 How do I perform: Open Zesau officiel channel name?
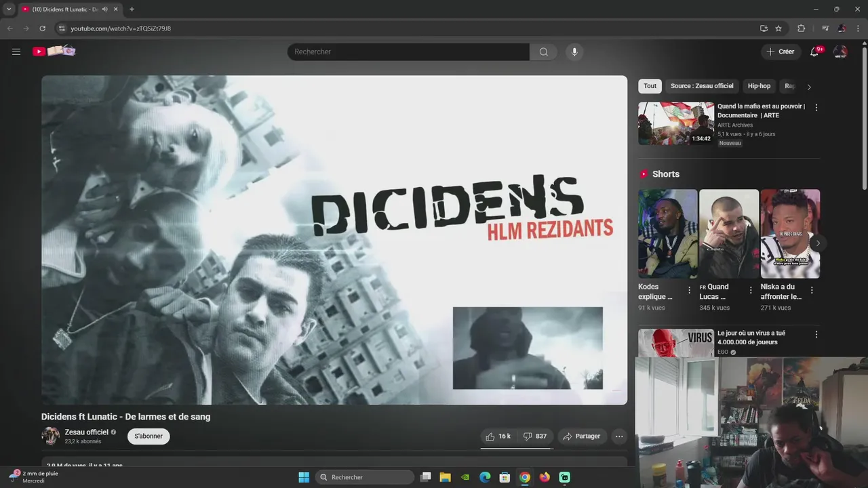click(x=87, y=432)
